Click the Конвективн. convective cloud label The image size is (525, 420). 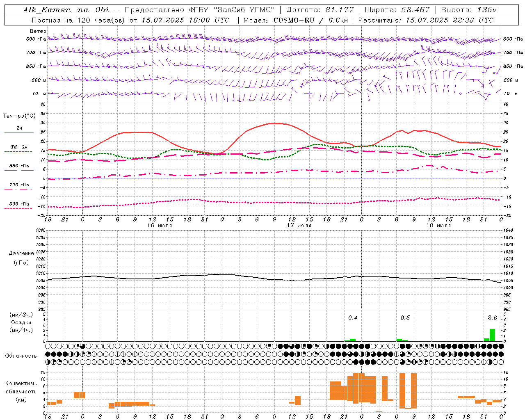[x=21, y=383]
